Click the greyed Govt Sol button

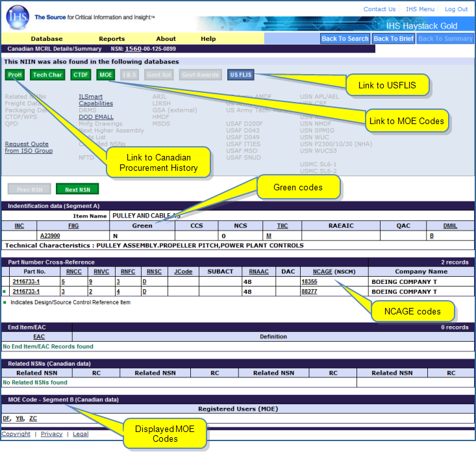158,75
